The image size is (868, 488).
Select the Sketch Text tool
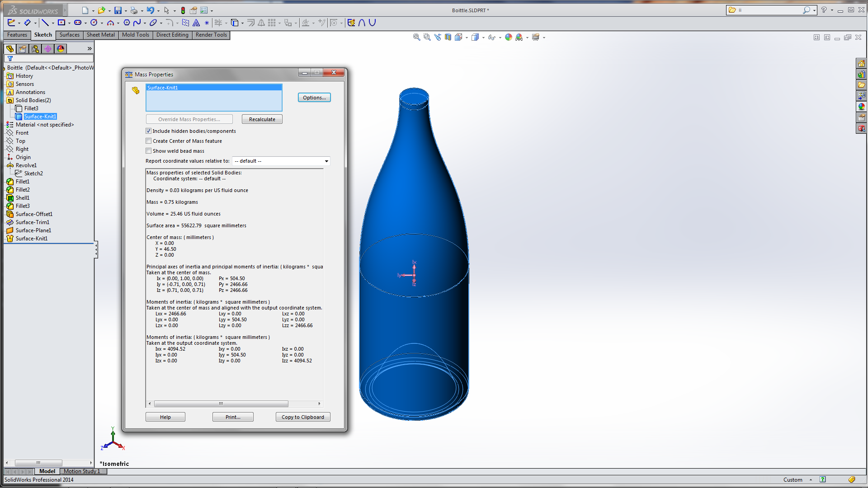click(196, 23)
